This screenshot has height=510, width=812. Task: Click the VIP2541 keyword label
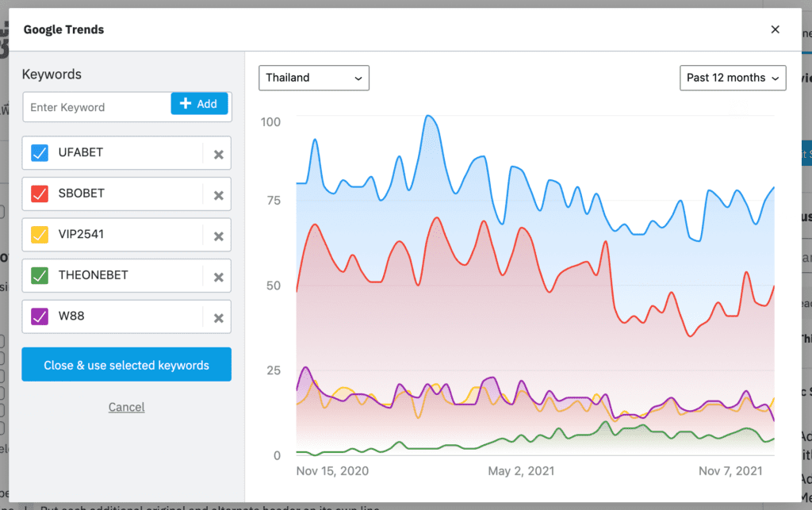(81, 234)
